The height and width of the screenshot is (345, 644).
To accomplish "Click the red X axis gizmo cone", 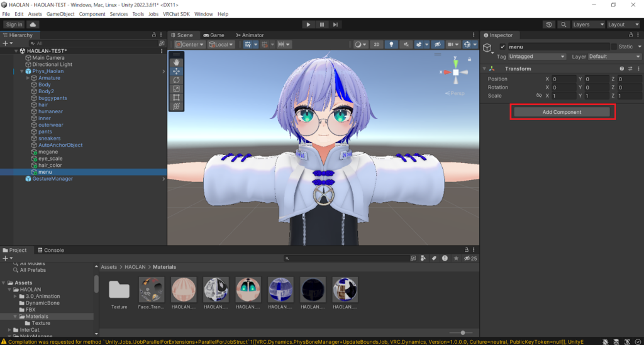I will 447,72.
